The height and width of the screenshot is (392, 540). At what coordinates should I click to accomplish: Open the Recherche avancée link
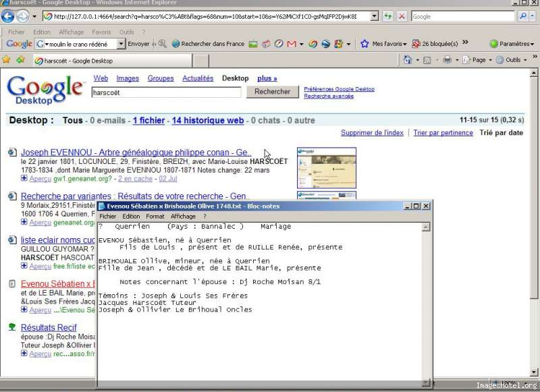click(329, 96)
